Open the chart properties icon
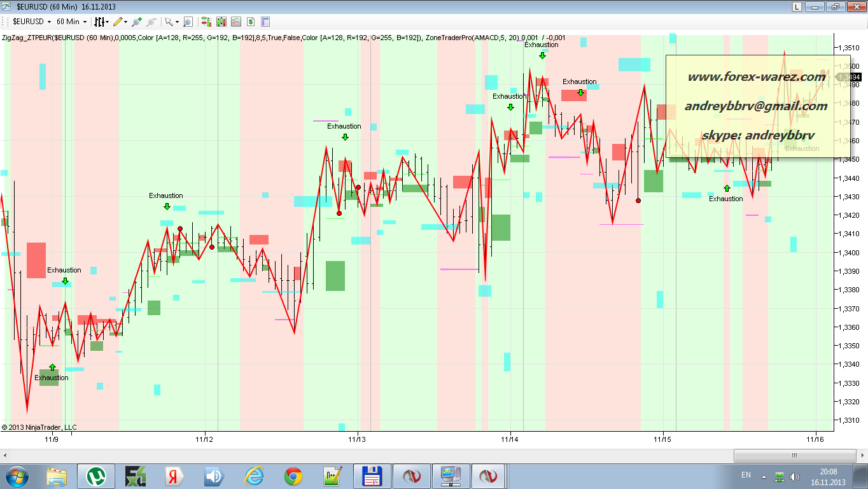The width and height of the screenshot is (868, 489). pos(265,22)
